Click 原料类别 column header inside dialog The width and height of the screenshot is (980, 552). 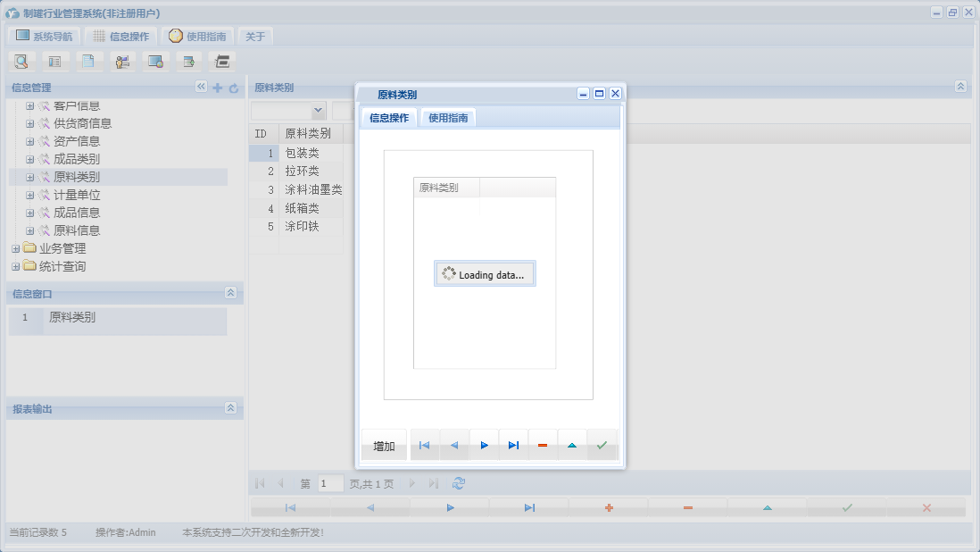(x=446, y=188)
